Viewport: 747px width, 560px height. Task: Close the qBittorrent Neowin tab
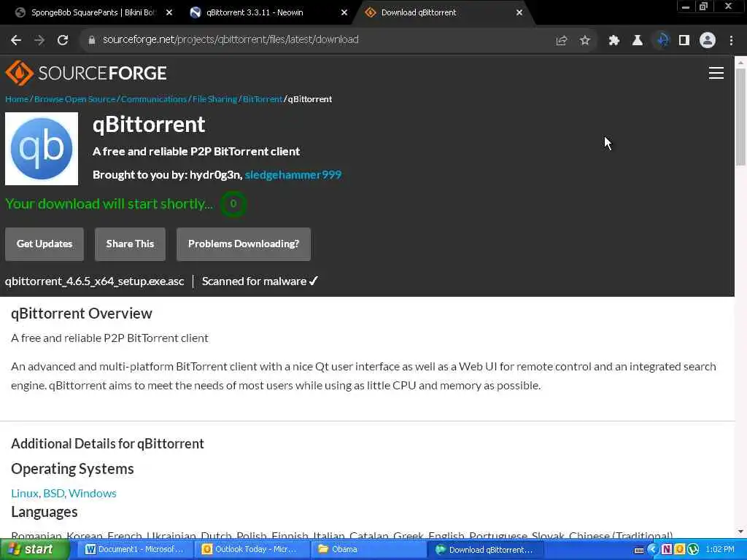344,12
